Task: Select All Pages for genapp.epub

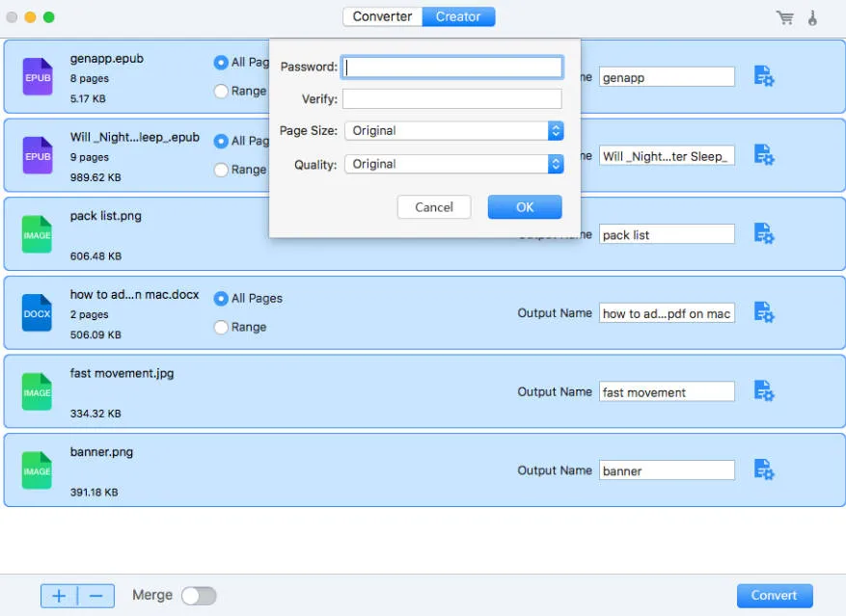Action: pyautogui.click(x=221, y=63)
